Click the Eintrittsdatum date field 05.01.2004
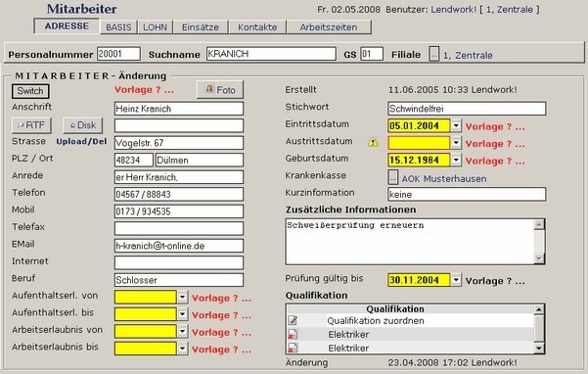The image size is (588, 374). [x=419, y=125]
